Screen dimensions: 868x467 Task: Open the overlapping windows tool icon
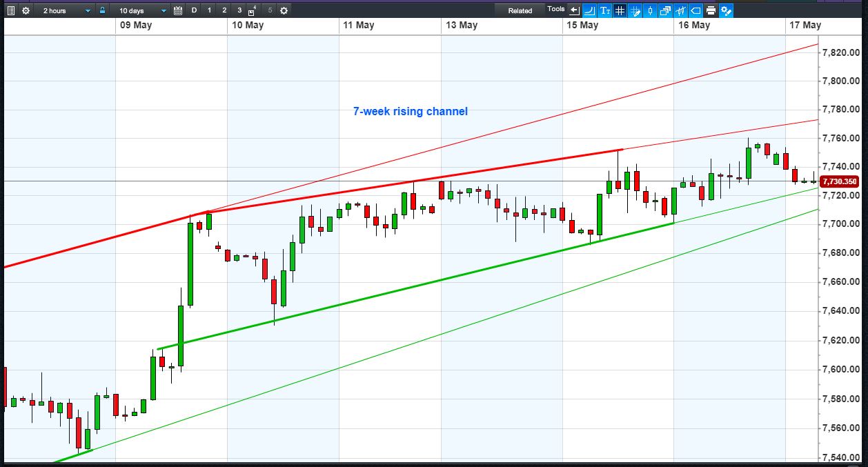click(666, 10)
